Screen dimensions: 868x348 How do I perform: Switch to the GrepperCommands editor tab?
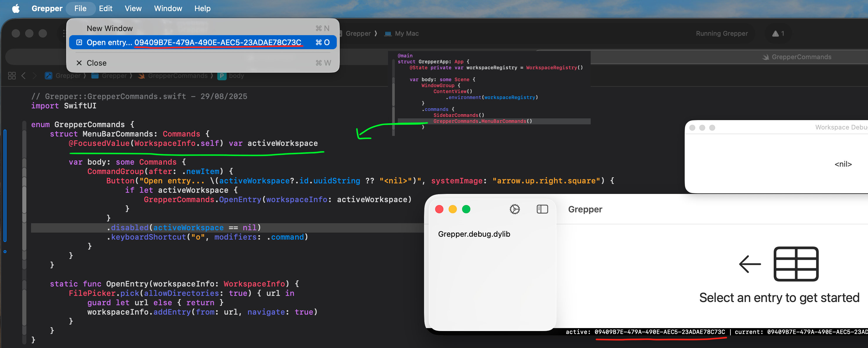point(797,57)
